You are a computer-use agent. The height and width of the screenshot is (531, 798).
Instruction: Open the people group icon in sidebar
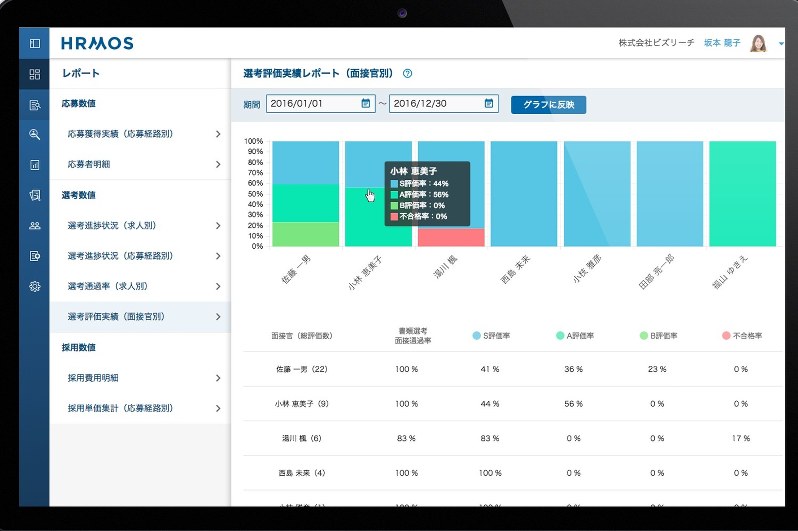35,225
